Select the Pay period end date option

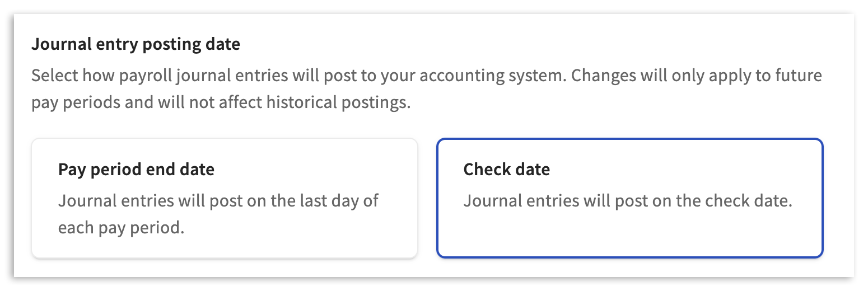(224, 198)
